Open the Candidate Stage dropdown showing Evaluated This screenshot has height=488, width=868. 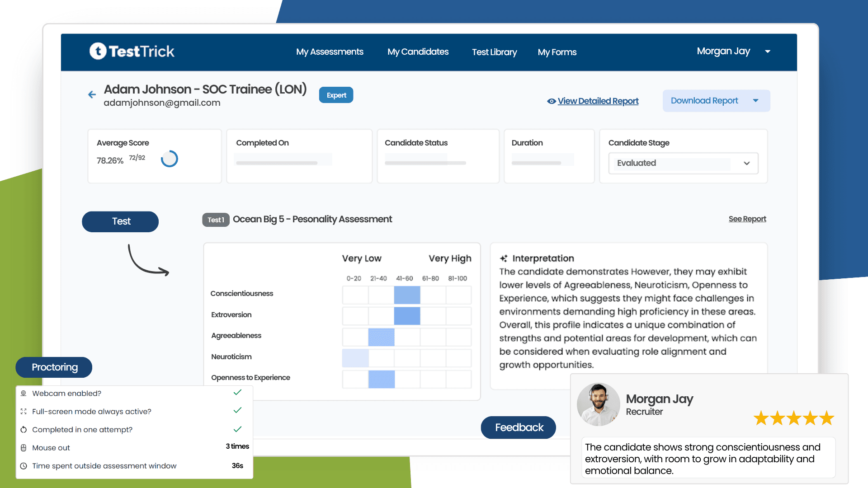pos(746,163)
